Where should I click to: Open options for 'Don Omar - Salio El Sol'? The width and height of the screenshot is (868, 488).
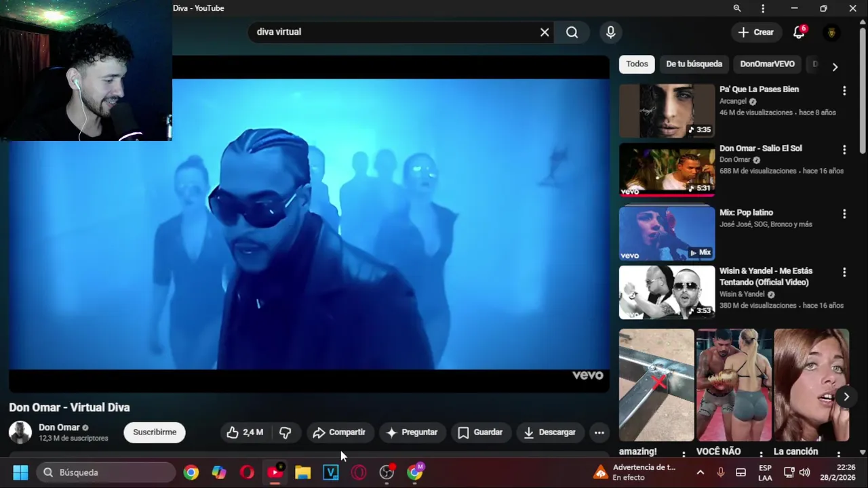point(844,149)
